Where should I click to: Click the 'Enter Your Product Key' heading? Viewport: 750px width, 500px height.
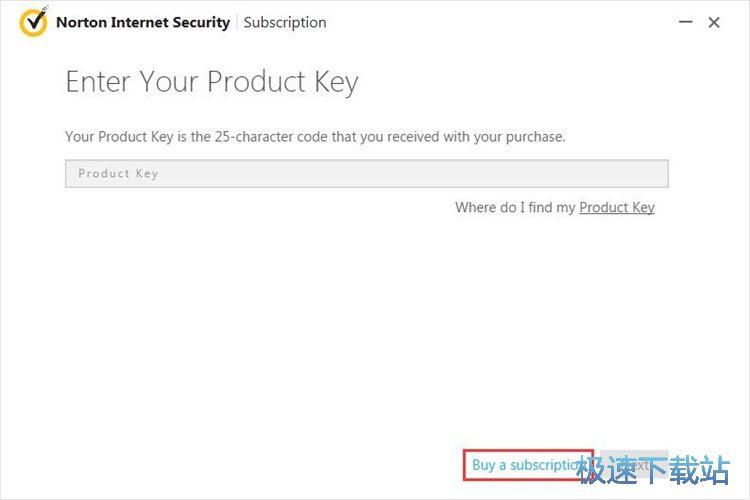[x=212, y=82]
